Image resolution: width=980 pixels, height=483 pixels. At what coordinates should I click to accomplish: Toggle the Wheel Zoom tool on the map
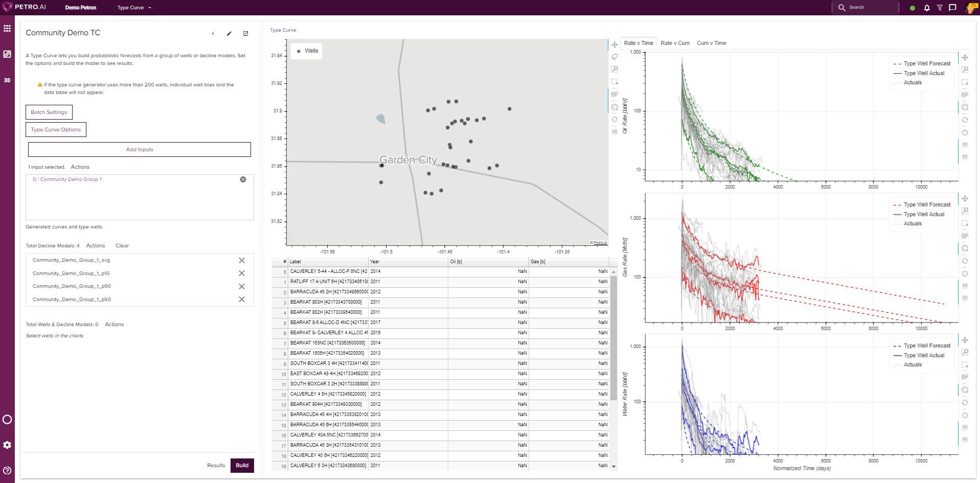(x=614, y=95)
